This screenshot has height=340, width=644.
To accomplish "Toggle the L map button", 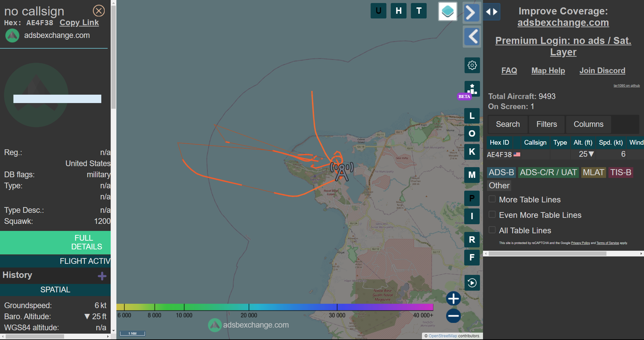I will coord(472,116).
